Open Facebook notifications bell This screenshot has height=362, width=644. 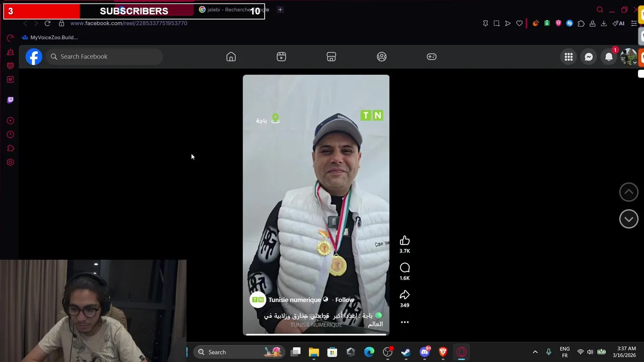coord(609,57)
